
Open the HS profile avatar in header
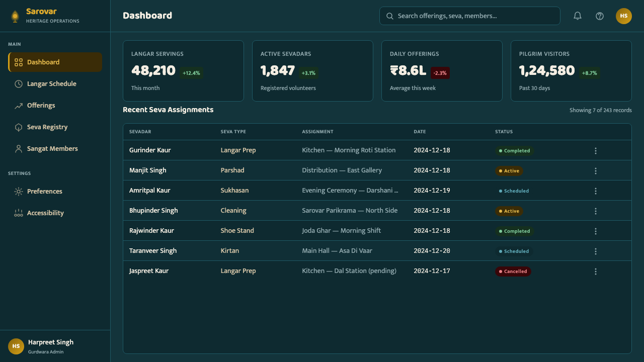pyautogui.click(x=624, y=16)
